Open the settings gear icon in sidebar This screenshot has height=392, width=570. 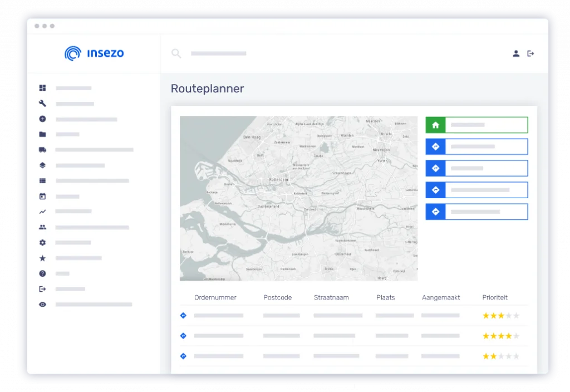42,243
